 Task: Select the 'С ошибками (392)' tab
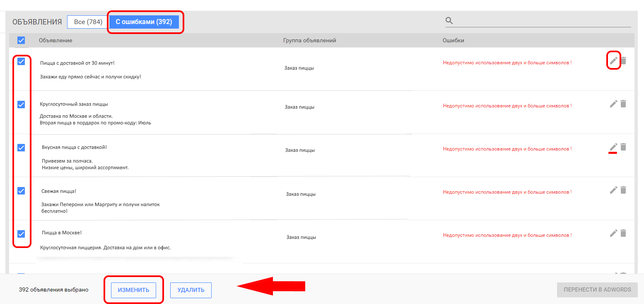point(144,22)
